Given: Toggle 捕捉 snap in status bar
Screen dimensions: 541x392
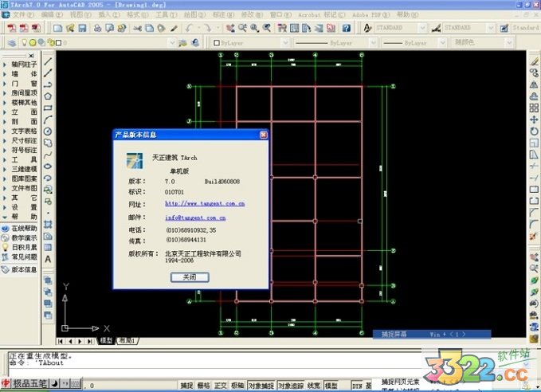Looking at the screenshot, I should (x=186, y=386).
